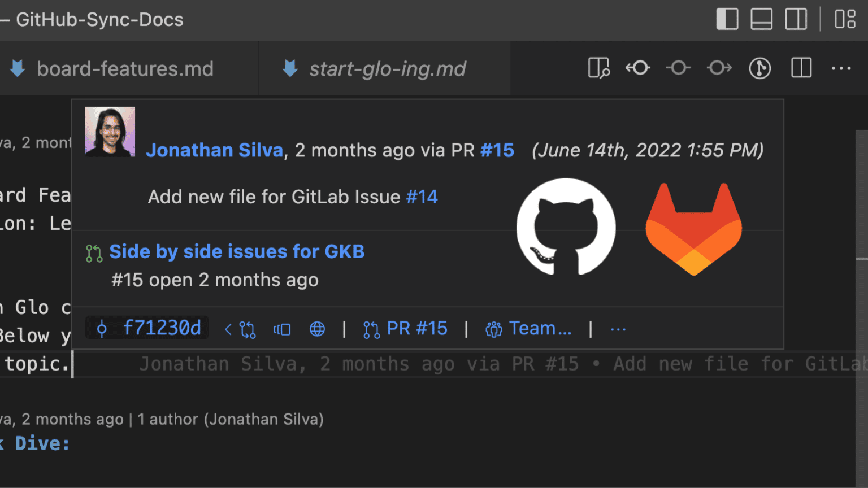Expand the ellipsis menu in the hover footer
The width and height of the screenshot is (868, 488).
[x=618, y=328]
